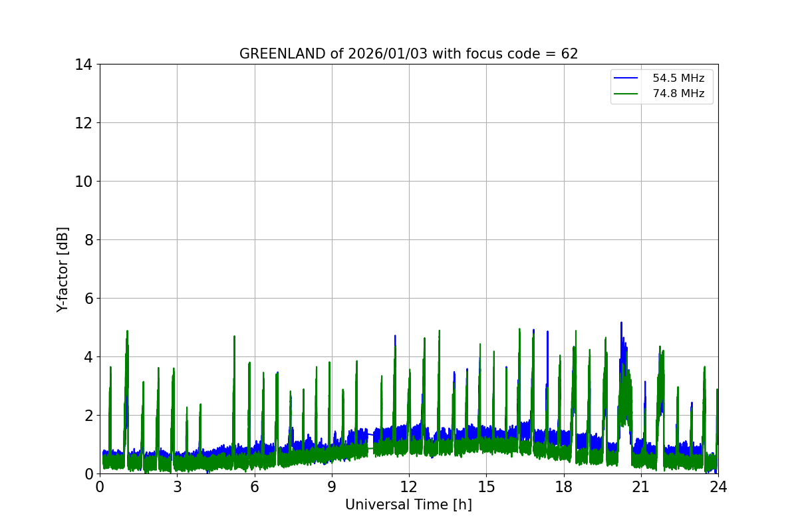Select the 74.8 MHz legend label
This screenshot has width=798, height=532.
pos(678,94)
